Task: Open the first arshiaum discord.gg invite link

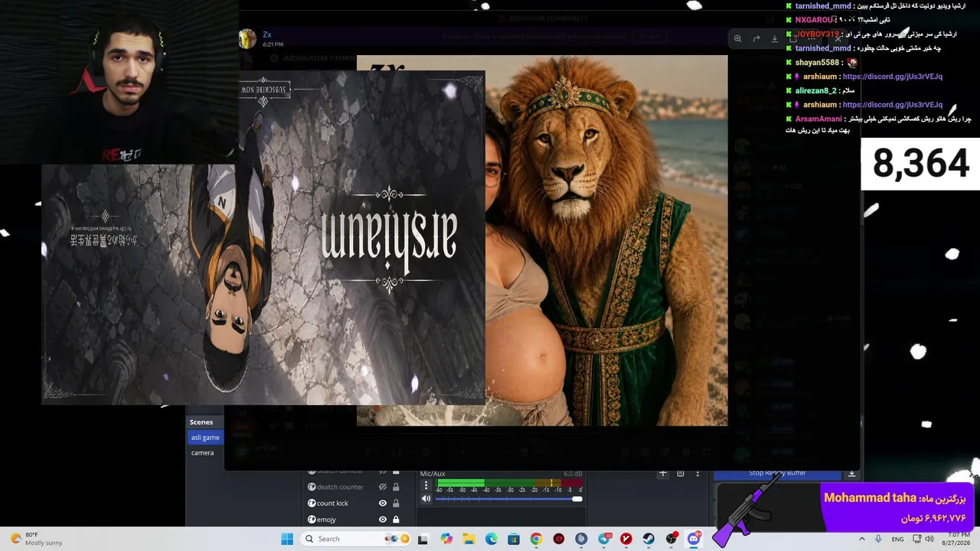Action: point(892,77)
